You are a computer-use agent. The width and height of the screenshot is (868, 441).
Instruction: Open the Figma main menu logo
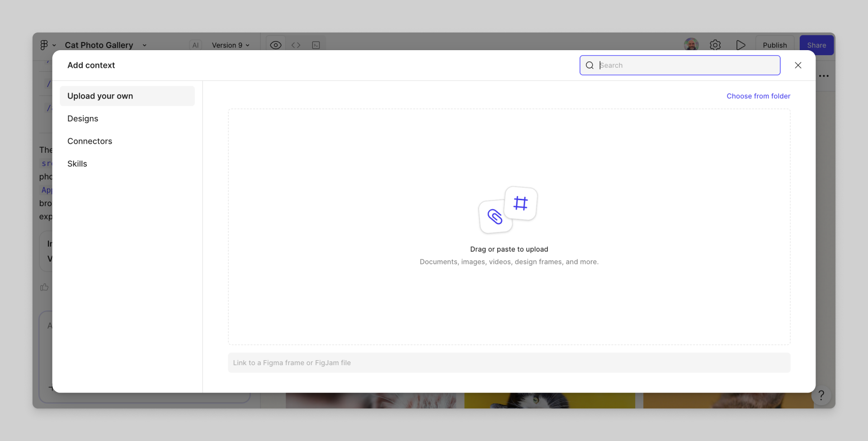coord(44,45)
